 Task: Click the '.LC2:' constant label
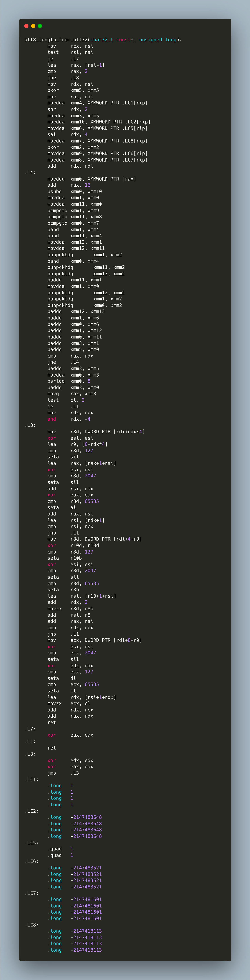point(32,811)
